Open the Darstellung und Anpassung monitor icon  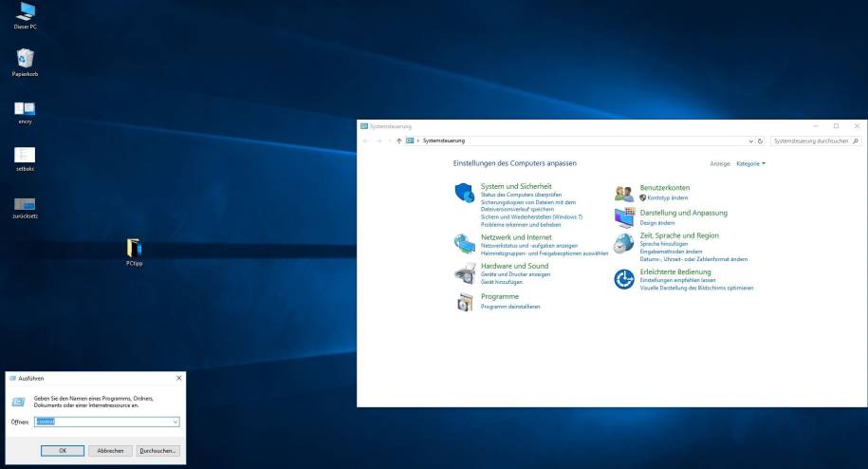(624, 217)
